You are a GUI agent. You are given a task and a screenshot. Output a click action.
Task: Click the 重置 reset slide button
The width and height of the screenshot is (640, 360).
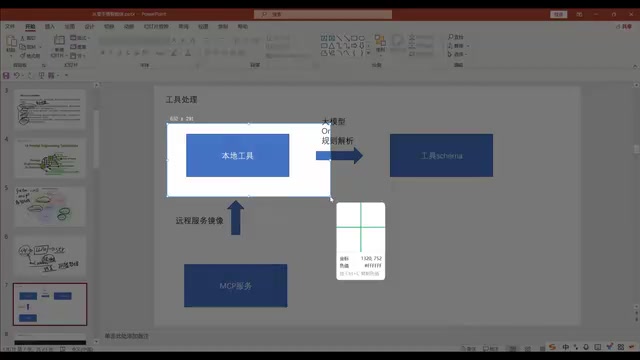coord(78,47)
